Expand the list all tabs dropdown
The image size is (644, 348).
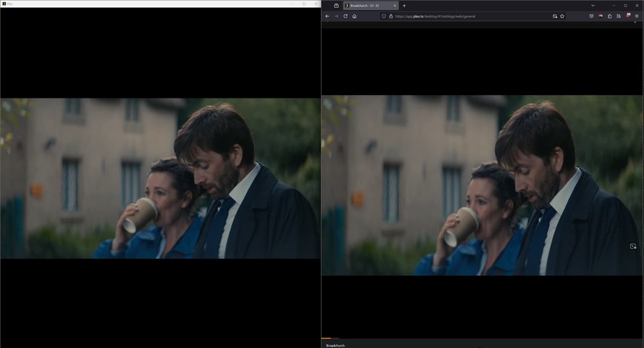coord(592,5)
